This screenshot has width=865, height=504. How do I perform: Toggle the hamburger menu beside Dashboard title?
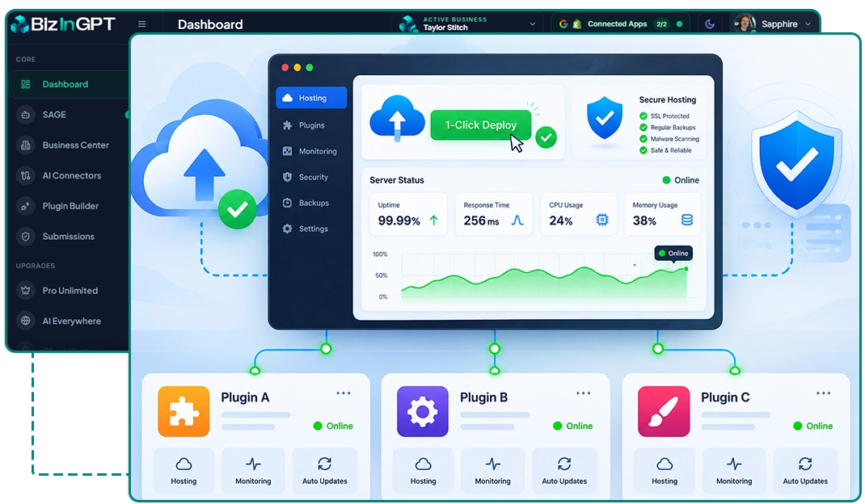[x=141, y=24]
